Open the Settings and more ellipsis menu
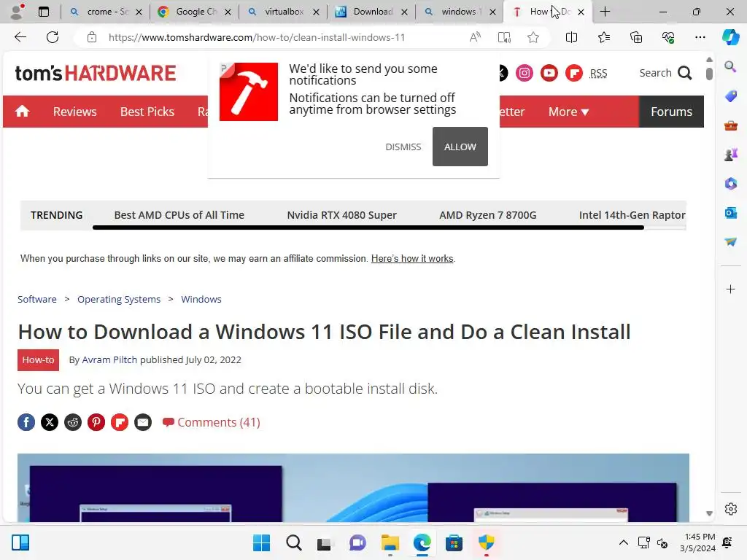 point(700,37)
